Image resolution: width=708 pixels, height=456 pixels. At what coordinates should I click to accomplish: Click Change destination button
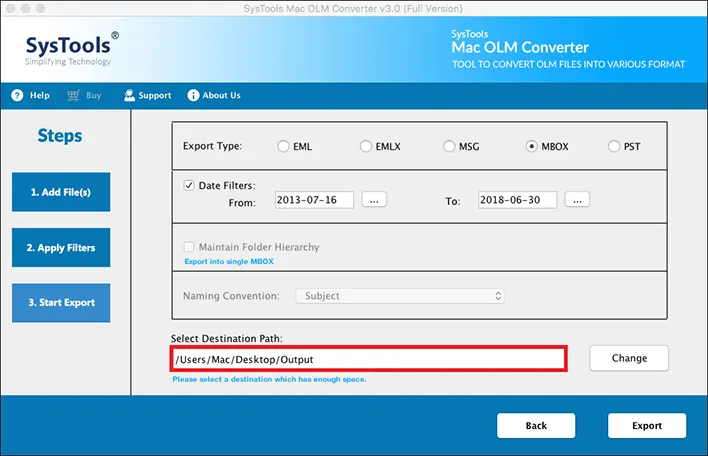629,358
